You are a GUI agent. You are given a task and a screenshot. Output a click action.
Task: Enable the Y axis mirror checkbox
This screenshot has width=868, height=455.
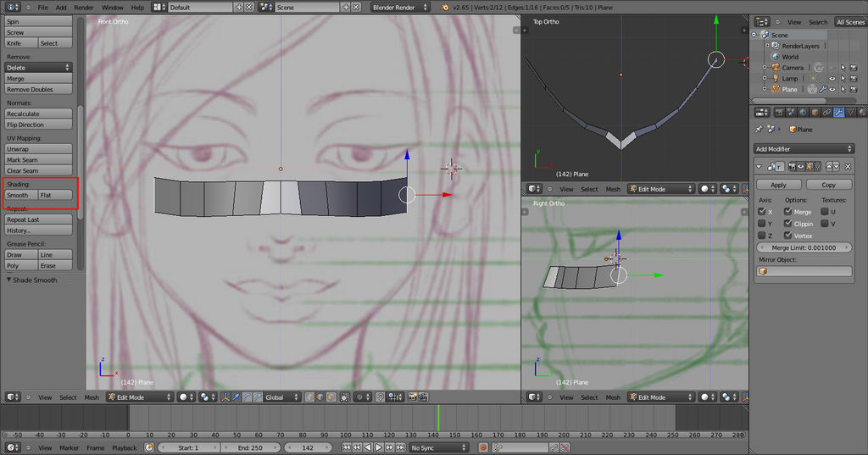coord(762,224)
